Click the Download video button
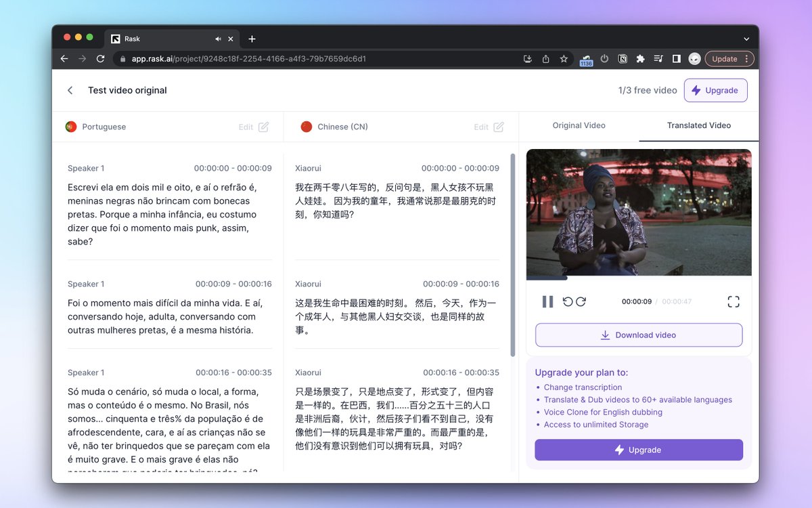812x508 pixels. coord(639,335)
